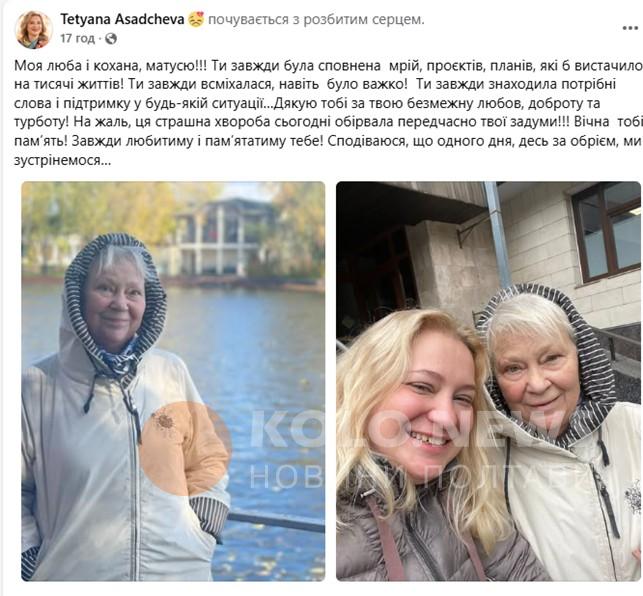Click the public globe privacy icon
The height and width of the screenshot is (596, 643).
click(111, 39)
